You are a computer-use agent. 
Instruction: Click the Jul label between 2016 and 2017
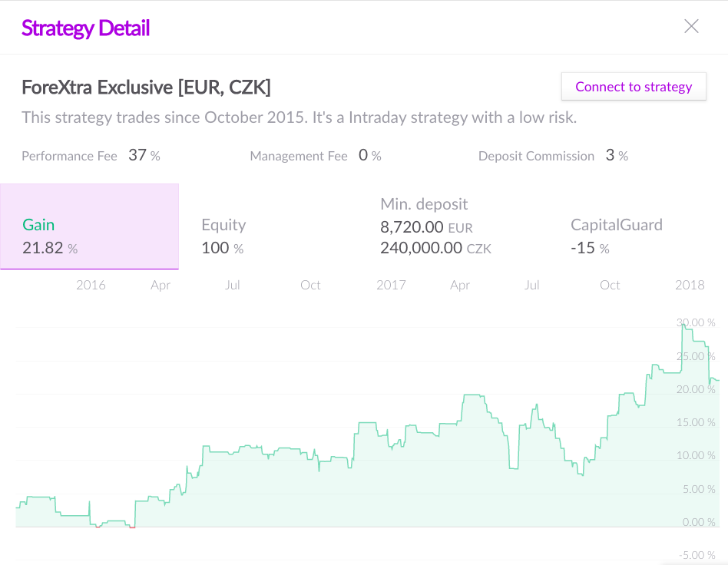(233, 285)
